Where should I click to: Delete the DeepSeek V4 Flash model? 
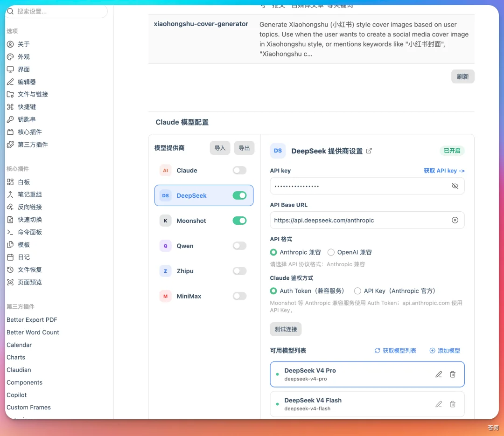pyautogui.click(x=453, y=404)
